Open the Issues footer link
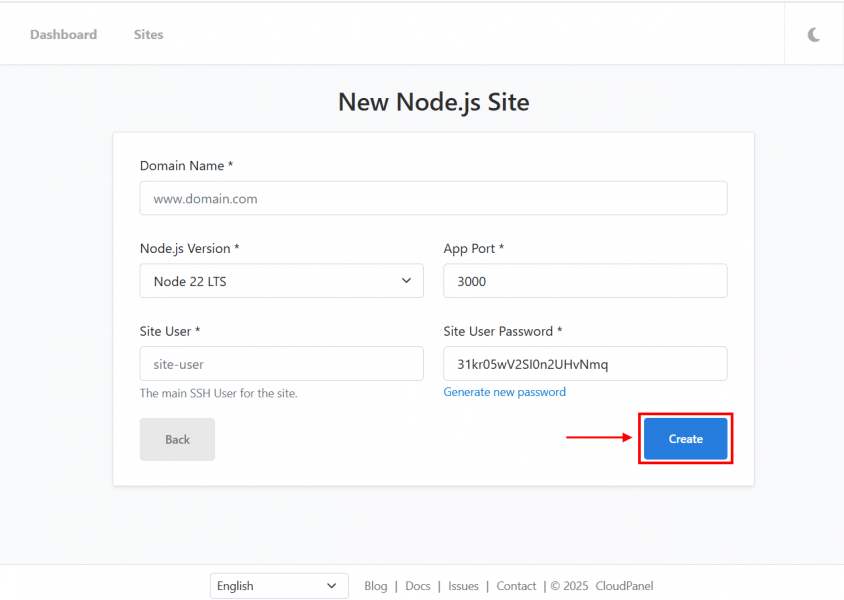 [x=463, y=585]
